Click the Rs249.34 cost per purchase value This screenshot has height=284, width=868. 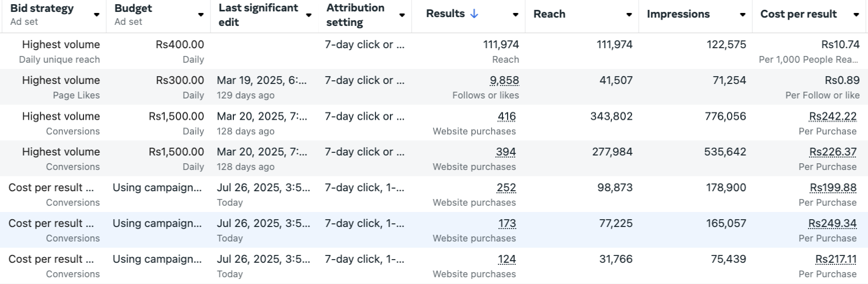[x=832, y=223]
